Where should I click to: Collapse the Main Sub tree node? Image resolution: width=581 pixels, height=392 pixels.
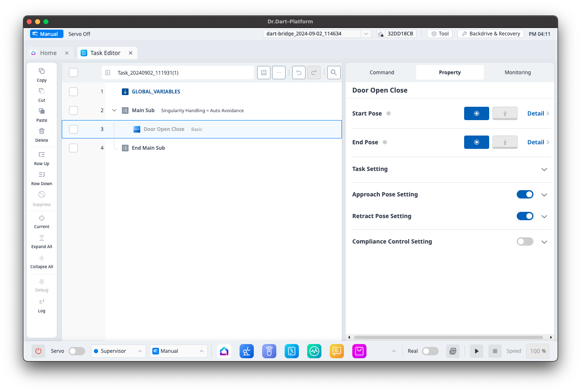[x=114, y=111]
